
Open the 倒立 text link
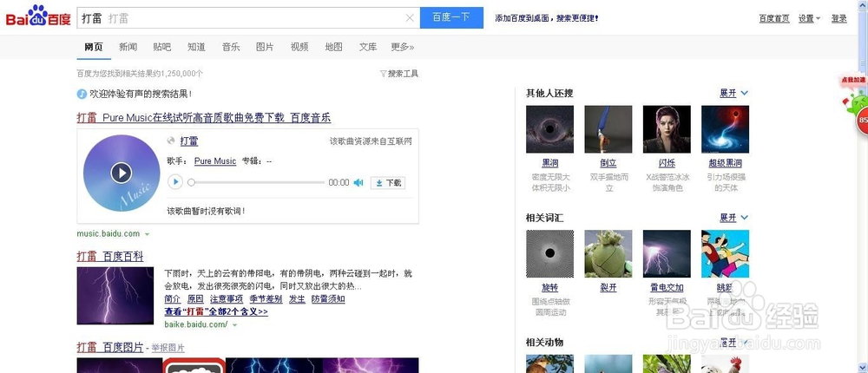608,164
